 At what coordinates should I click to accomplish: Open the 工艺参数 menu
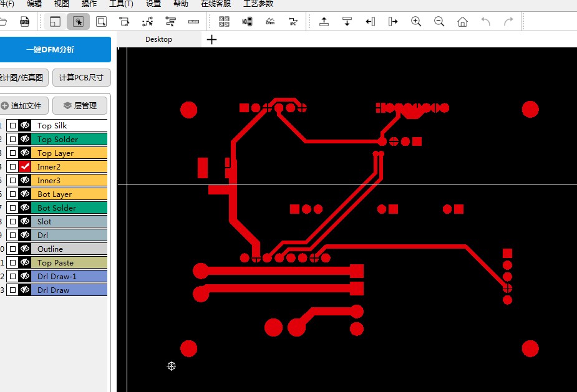point(258,4)
